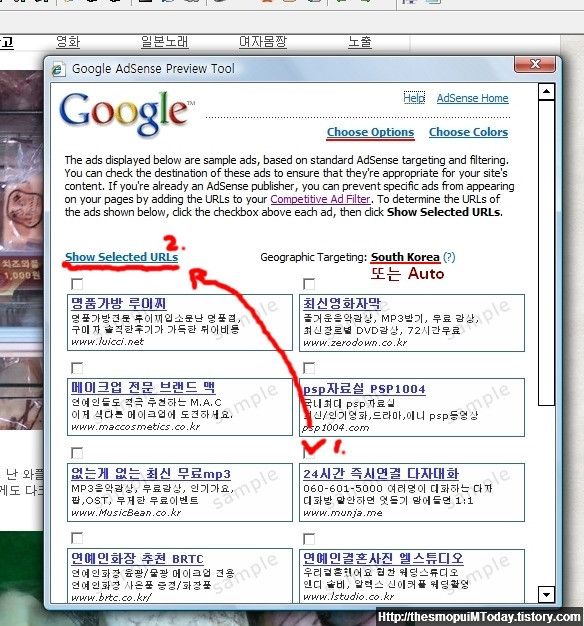The image size is (584, 626).
Task: Tick the checkbox above the lstudio.co.kr ad
Action: point(309,539)
